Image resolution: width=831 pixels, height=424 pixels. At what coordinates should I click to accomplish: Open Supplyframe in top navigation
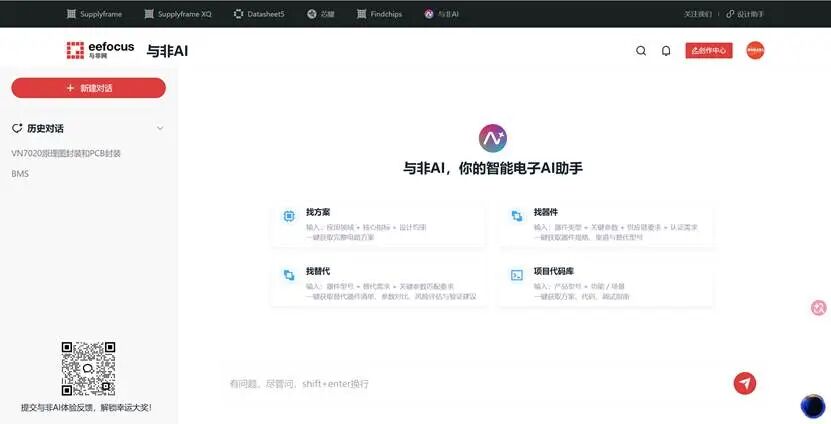94,14
